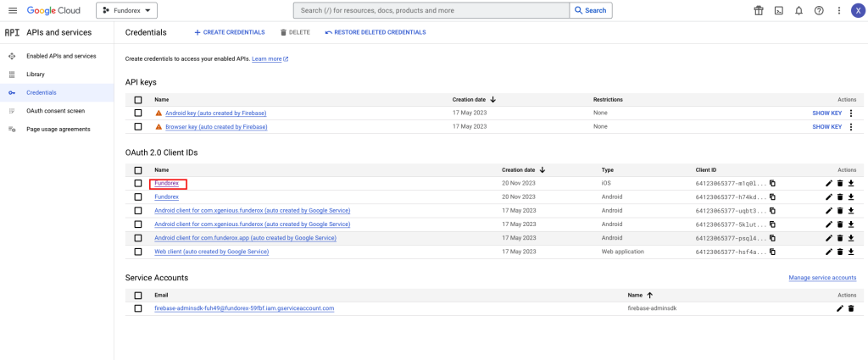
Task: Open the hamburger navigation menu
Action: pyautogui.click(x=13, y=10)
